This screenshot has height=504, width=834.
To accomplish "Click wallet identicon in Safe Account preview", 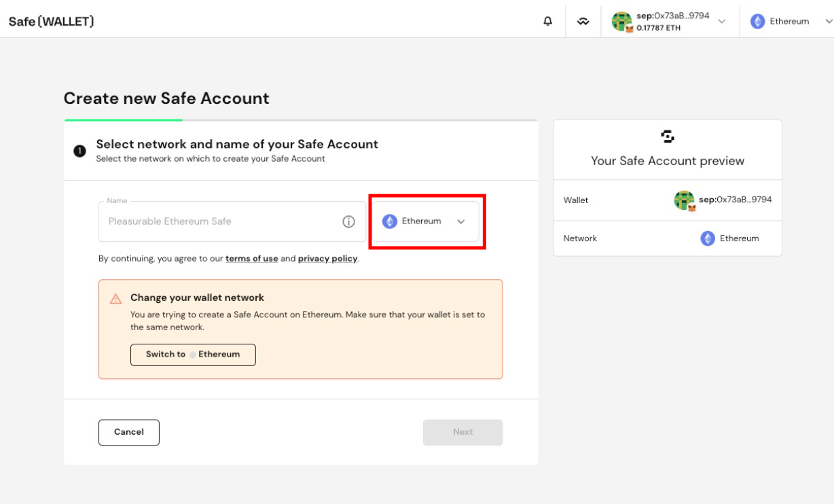I will coord(684,200).
